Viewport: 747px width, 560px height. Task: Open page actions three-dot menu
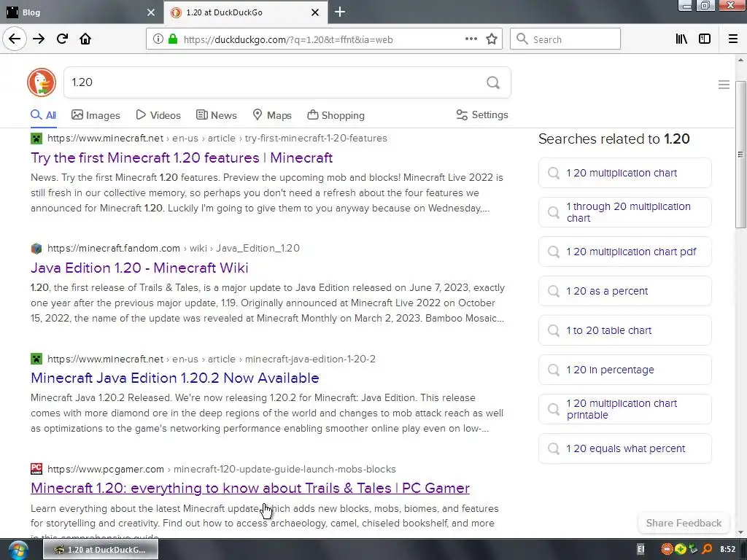pos(471,39)
